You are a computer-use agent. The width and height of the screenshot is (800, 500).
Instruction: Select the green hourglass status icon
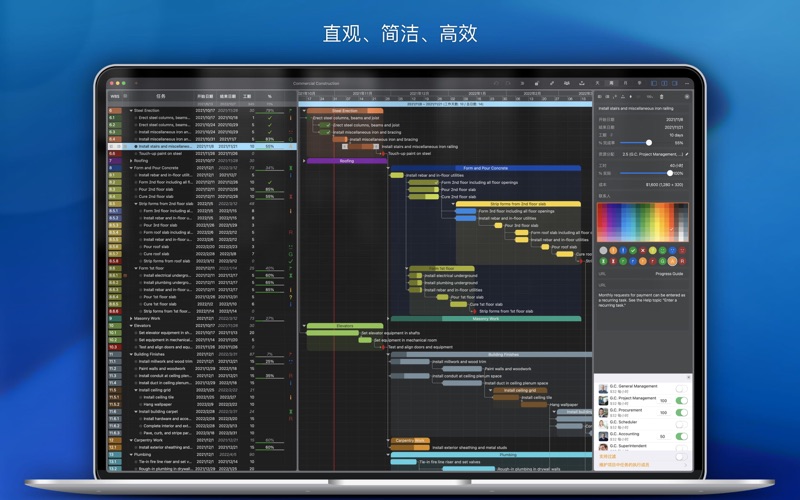point(604,261)
